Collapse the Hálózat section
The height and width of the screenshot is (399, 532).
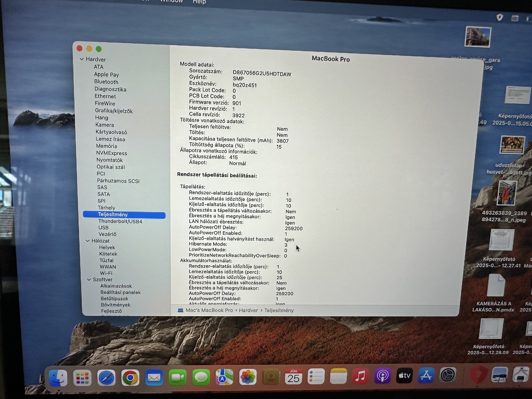click(x=88, y=241)
